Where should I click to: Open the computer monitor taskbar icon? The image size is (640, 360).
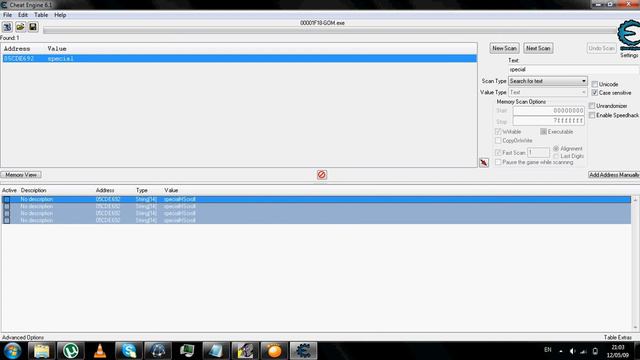coord(187,351)
